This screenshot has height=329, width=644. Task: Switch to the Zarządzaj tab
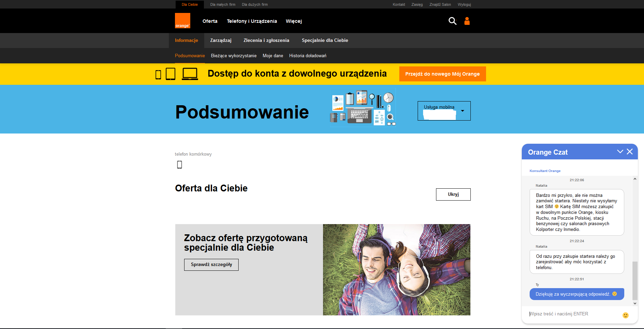(x=221, y=40)
